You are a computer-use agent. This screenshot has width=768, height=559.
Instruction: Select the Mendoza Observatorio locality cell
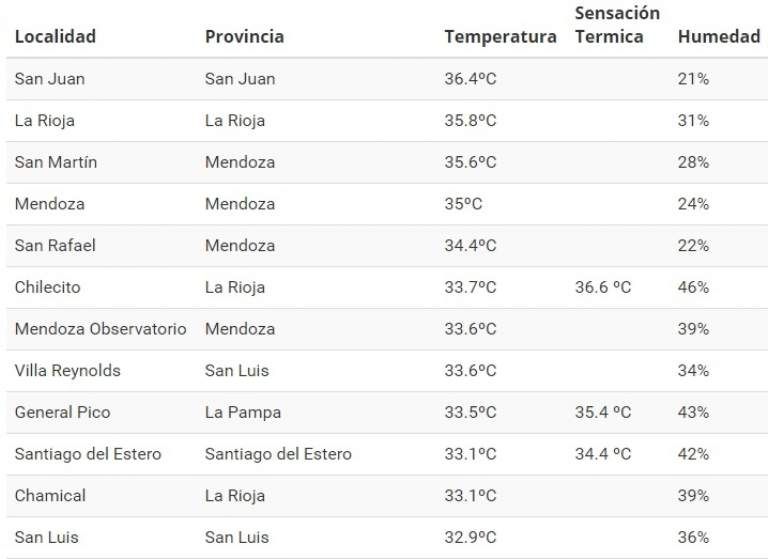pos(100,329)
